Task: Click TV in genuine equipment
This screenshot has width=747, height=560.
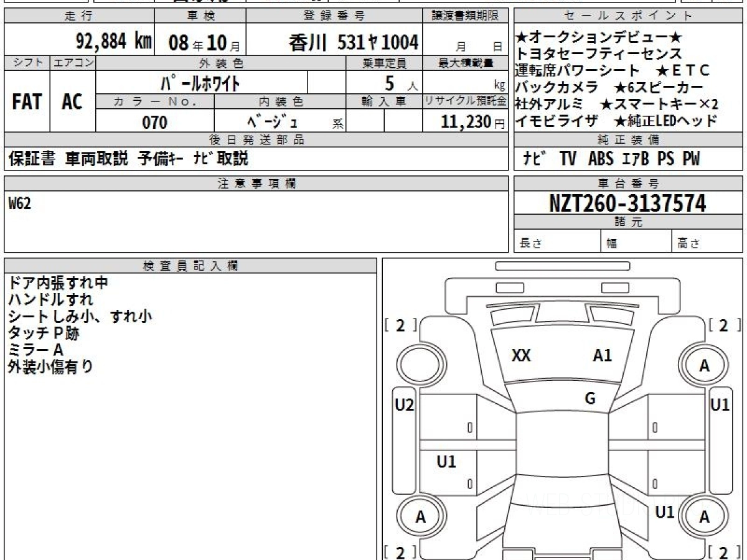Action: pyautogui.click(x=568, y=159)
